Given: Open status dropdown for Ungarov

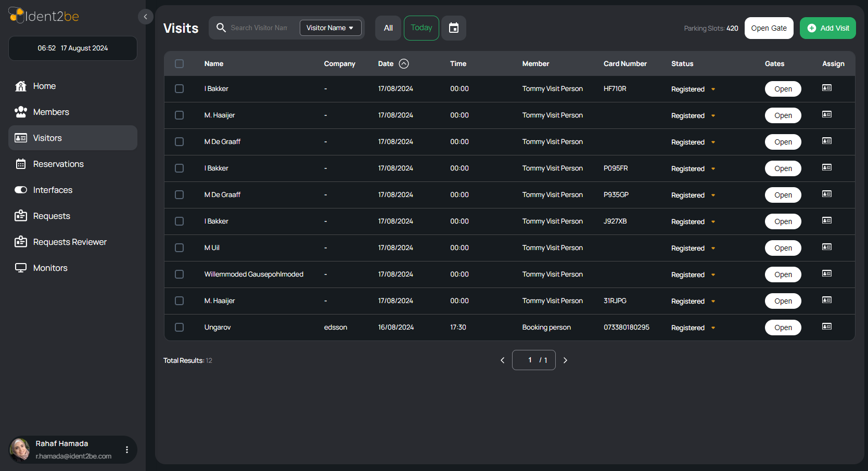Looking at the screenshot, I should 713,328.
